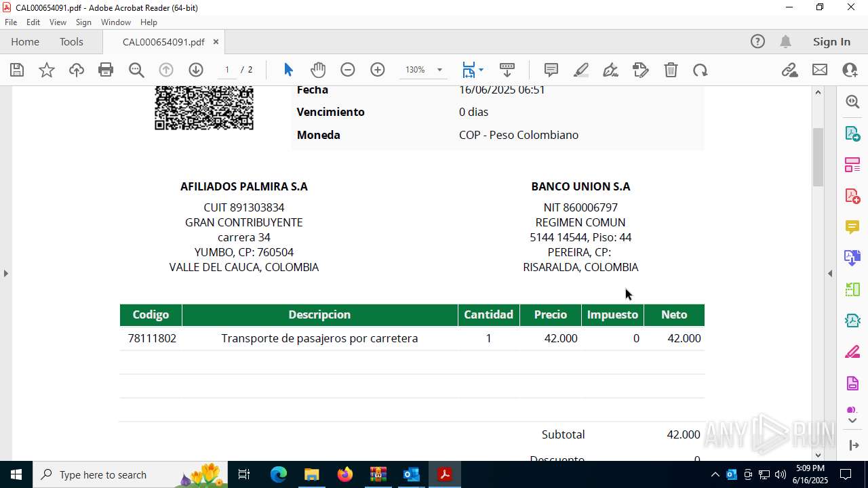
Task: Open the fit page width tool
Action: (x=469, y=70)
